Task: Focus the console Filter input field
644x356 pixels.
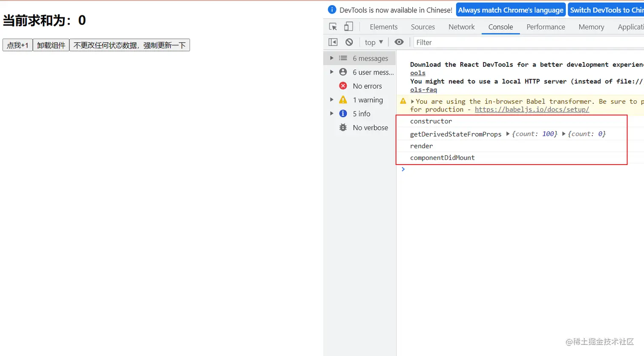Action: pos(528,42)
